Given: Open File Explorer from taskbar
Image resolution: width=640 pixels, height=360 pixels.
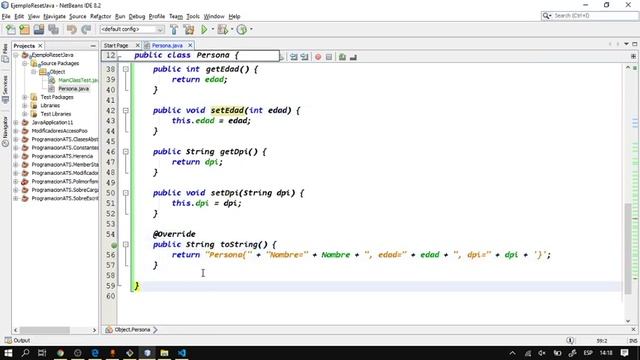Looking at the screenshot, I should pyautogui.click(x=164, y=353).
